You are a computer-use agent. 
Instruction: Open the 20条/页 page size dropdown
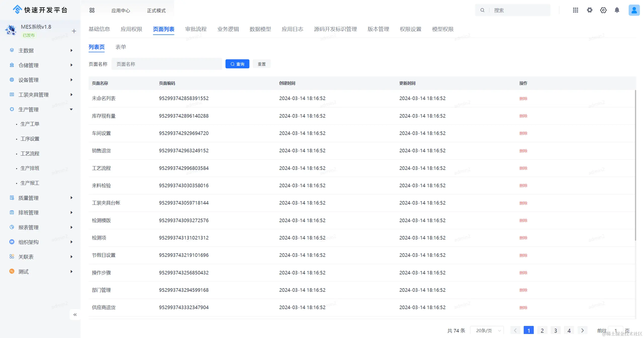[x=487, y=330]
